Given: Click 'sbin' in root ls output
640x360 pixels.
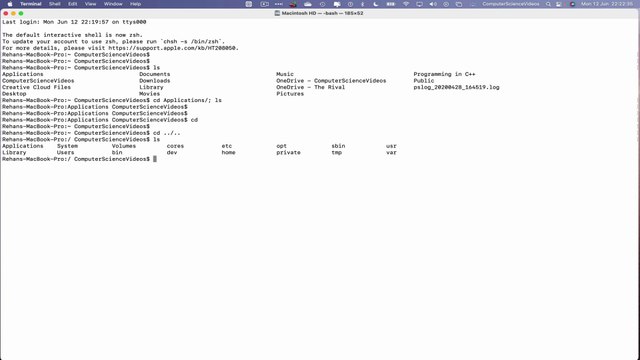Looking at the screenshot, I should pos(338,146).
